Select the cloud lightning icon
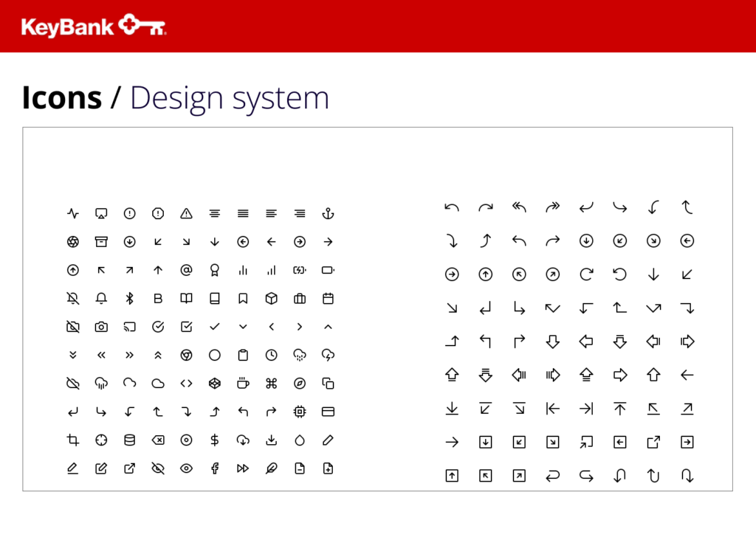 (329, 356)
